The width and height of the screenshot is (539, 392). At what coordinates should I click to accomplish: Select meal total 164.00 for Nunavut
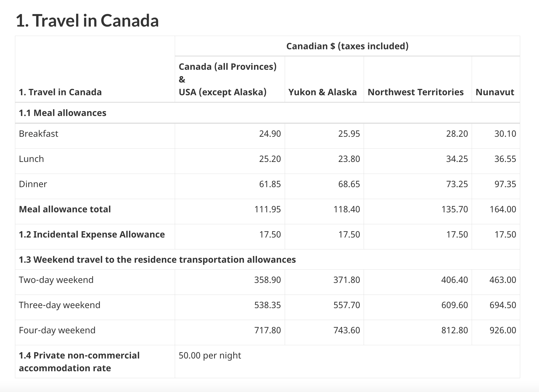503,209
